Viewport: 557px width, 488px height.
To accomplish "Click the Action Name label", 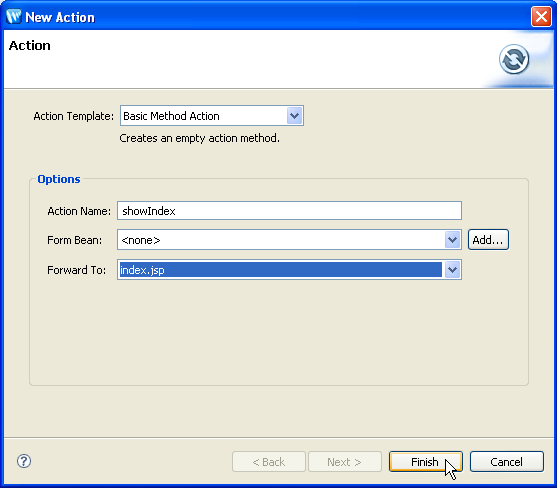I will [x=79, y=211].
